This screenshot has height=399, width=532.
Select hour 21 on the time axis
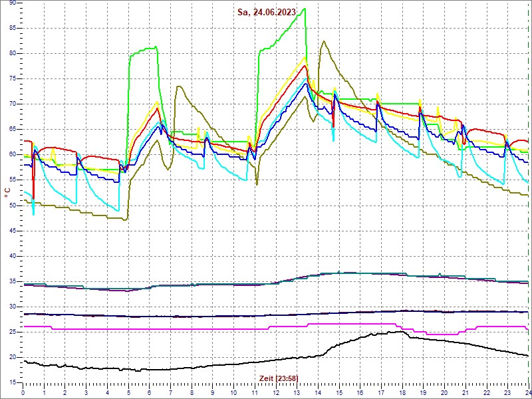coord(465,392)
